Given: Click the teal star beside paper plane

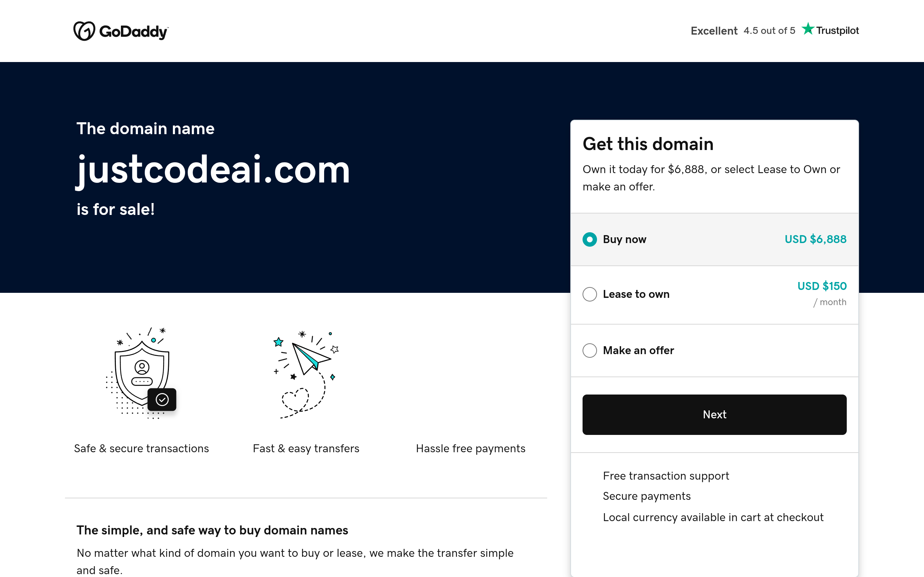Looking at the screenshot, I should click(278, 342).
